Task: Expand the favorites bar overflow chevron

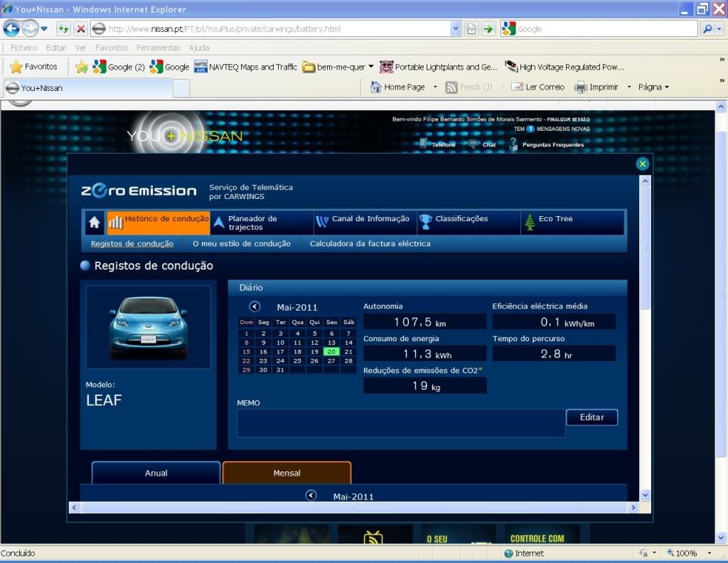Action: [722, 60]
